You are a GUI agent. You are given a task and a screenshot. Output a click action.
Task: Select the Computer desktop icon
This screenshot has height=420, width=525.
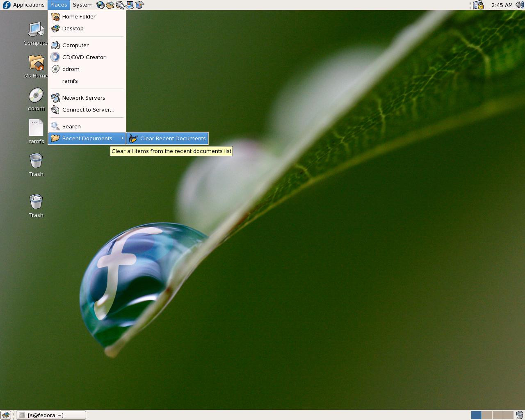click(36, 34)
